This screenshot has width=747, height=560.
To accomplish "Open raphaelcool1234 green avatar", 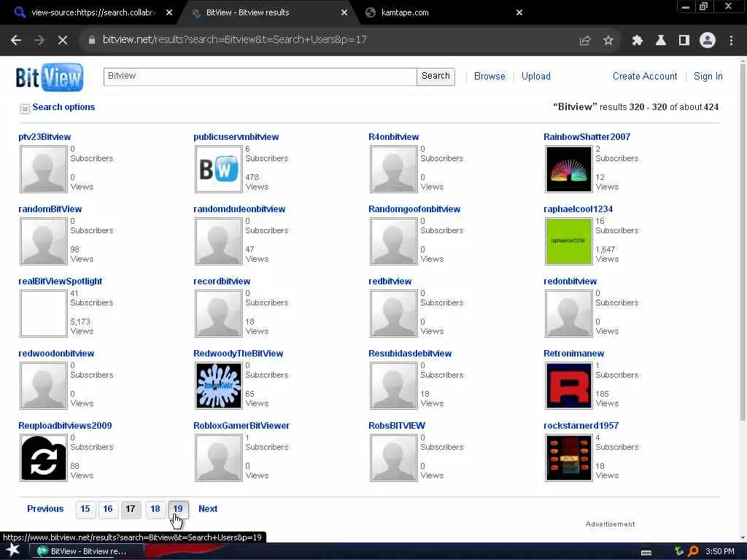I will 569,241.
